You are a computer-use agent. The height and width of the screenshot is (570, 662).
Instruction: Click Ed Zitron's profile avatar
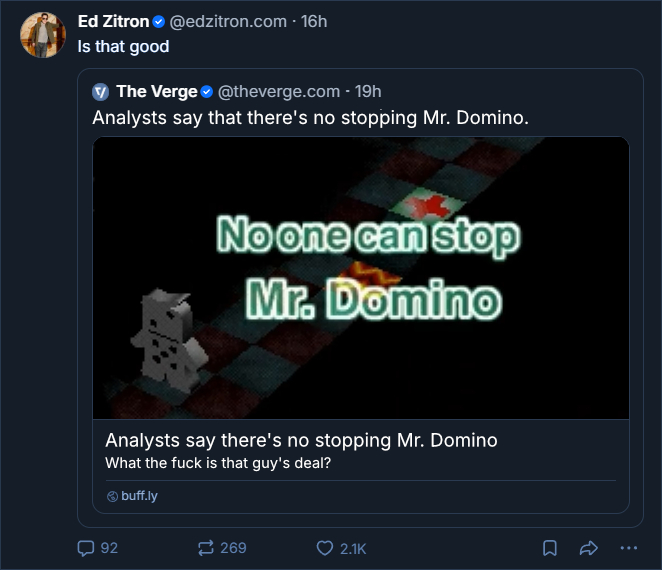coord(41,35)
